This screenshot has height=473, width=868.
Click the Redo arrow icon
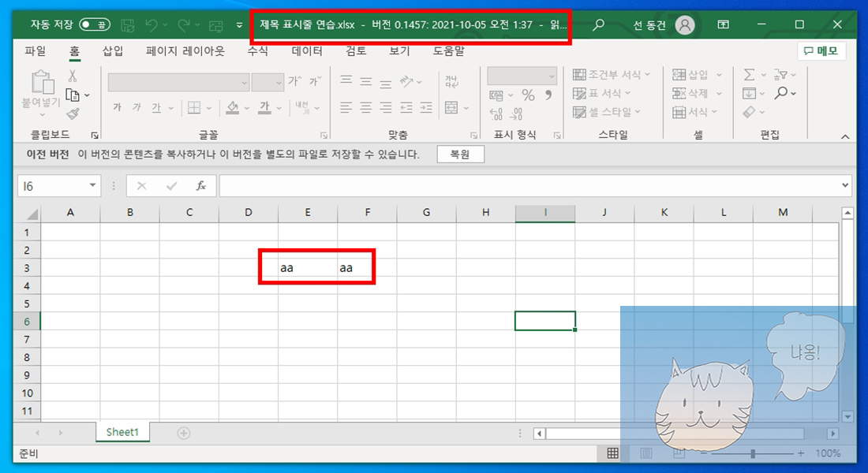click(x=184, y=25)
